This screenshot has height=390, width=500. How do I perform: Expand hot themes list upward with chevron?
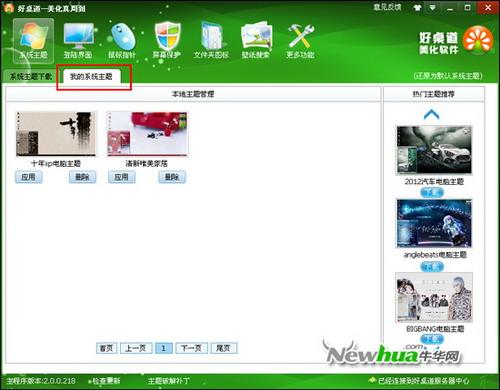(x=431, y=115)
